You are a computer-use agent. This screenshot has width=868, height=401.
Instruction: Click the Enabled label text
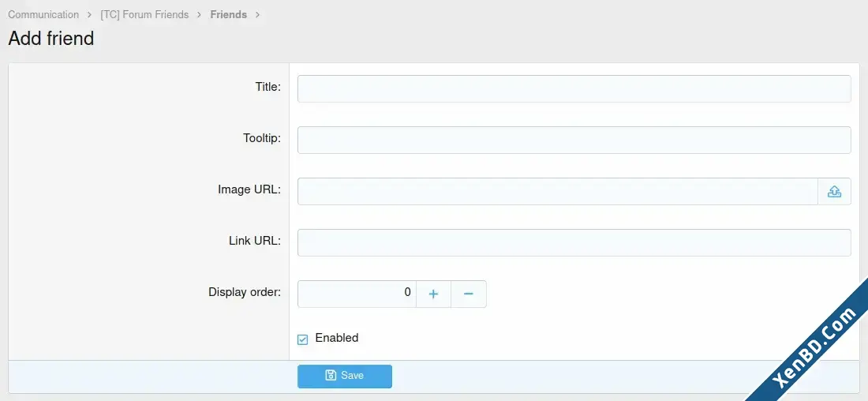[337, 338]
